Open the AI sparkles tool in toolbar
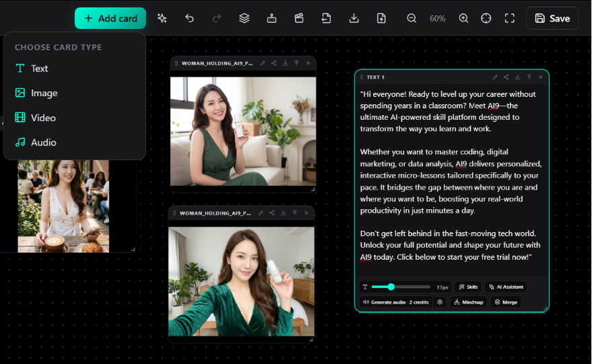Image resolution: width=592 pixels, height=364 pixels. (162, 18)
